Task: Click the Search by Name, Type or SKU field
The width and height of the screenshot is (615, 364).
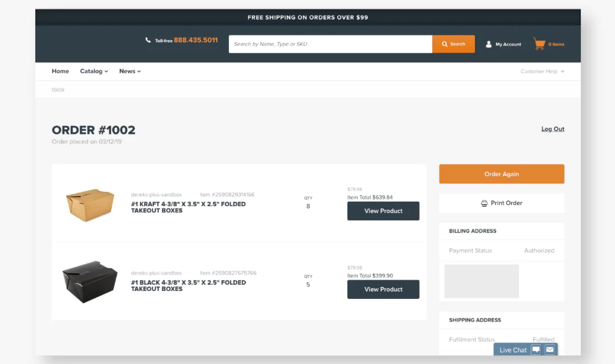Action: pyautogui.click(x=331, y=44)
